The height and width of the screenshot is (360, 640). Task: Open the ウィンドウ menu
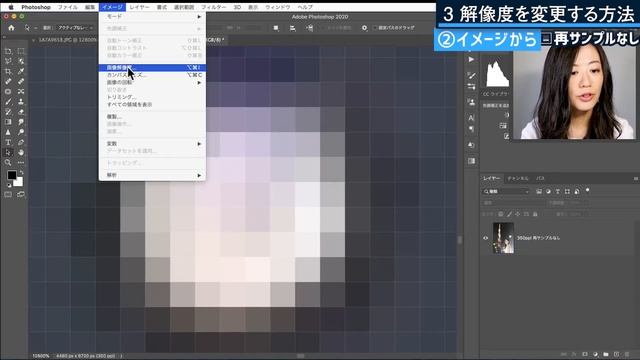coord(278,7)
